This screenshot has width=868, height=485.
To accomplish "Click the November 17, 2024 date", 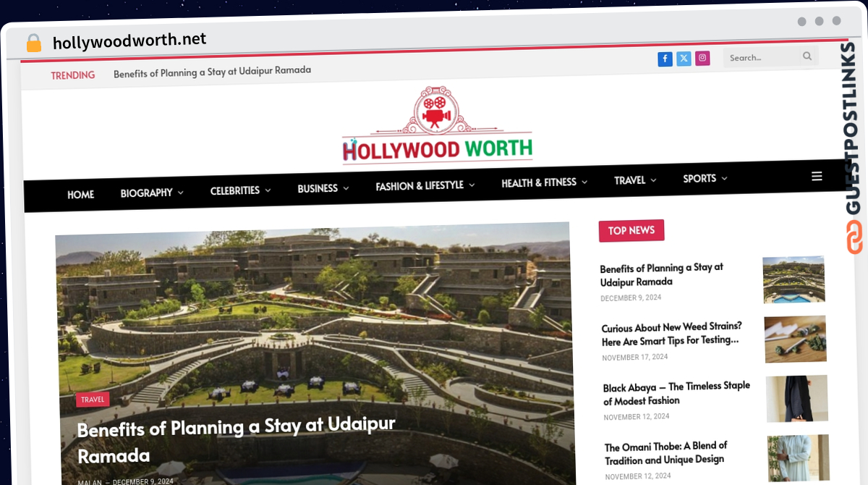I will (635, 357).
